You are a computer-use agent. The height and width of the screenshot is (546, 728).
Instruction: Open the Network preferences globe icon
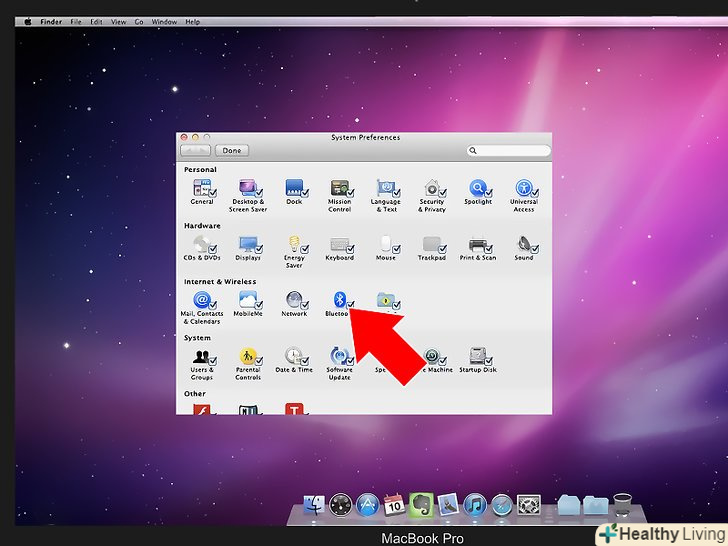pos(293,299)
